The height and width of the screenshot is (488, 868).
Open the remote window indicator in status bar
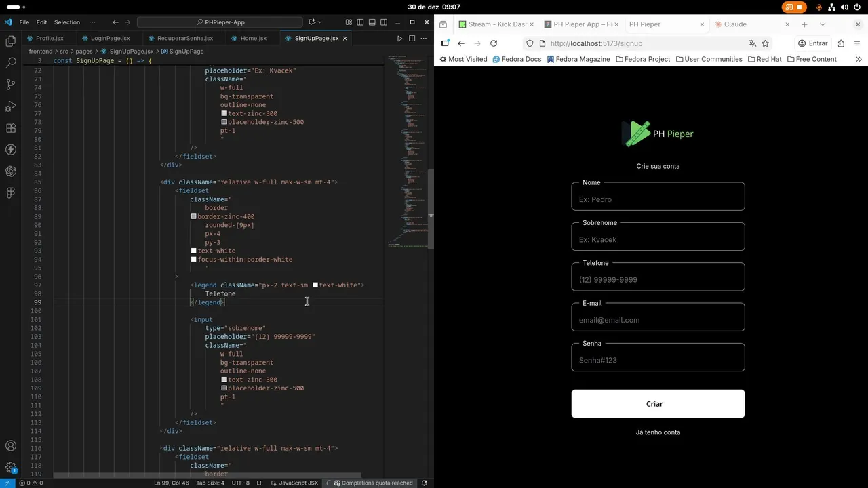pos(7,483)
